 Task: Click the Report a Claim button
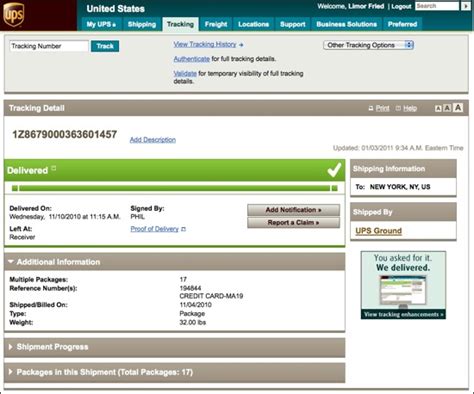tap(294, 223)
